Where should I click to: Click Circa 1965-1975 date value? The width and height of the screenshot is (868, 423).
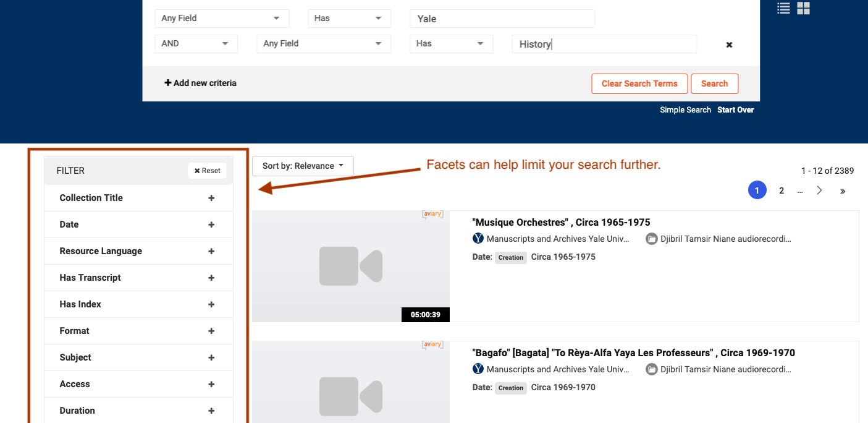563,257
